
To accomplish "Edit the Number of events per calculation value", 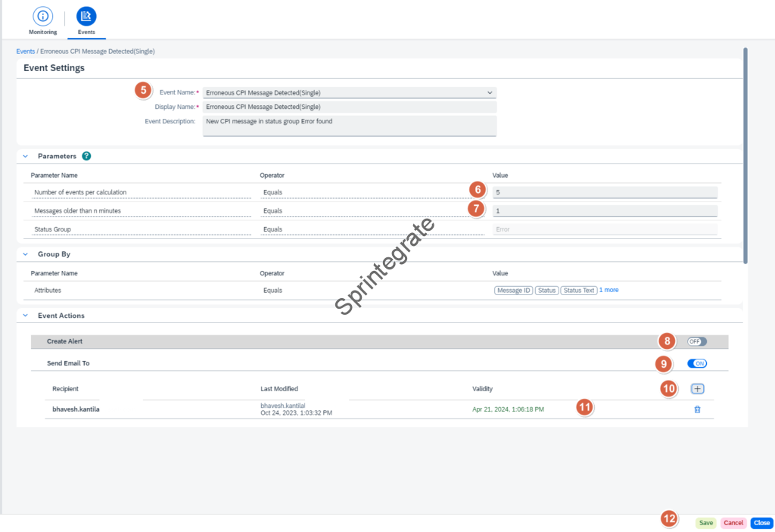I will point(604,192).
